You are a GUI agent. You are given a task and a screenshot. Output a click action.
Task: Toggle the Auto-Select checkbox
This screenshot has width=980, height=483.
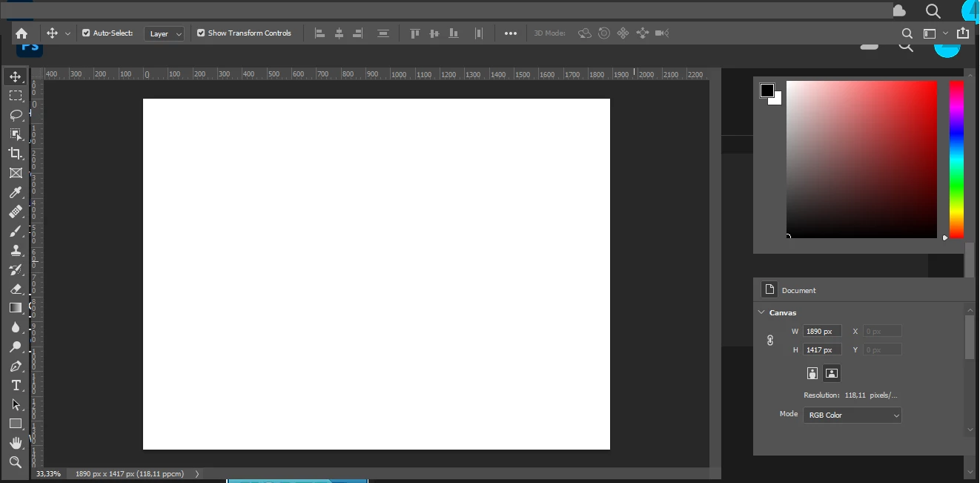pyautogui.click(x=86, y=33)
